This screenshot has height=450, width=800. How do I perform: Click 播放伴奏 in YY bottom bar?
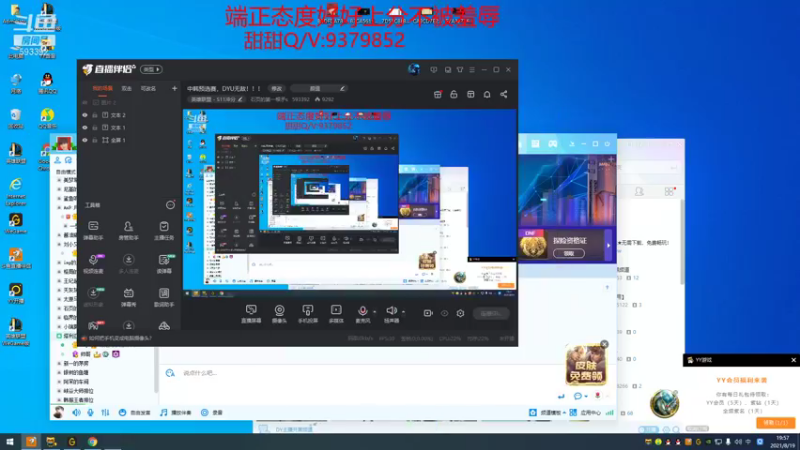(x=176, y=412)
